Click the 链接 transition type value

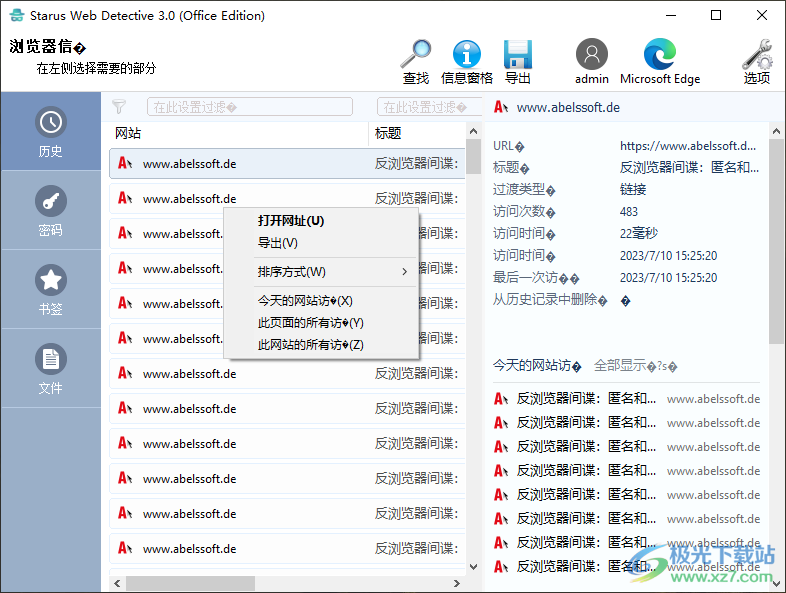tap(633, 189)
